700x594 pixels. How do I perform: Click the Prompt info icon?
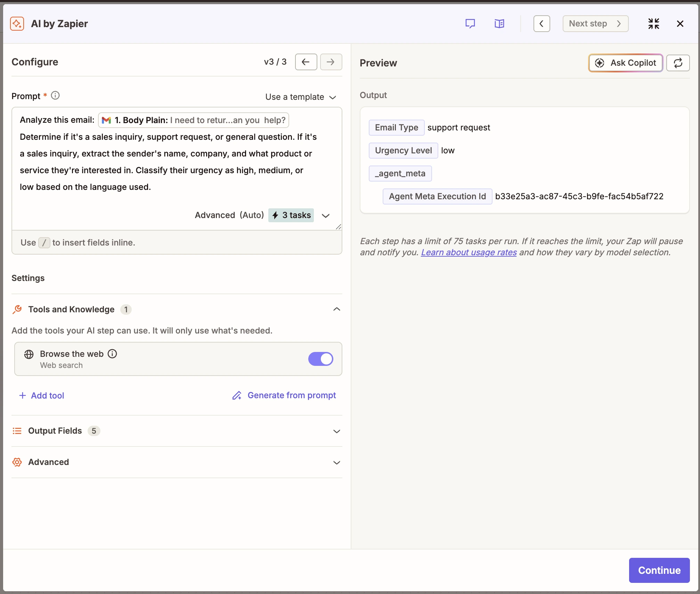tap(55, 95)
